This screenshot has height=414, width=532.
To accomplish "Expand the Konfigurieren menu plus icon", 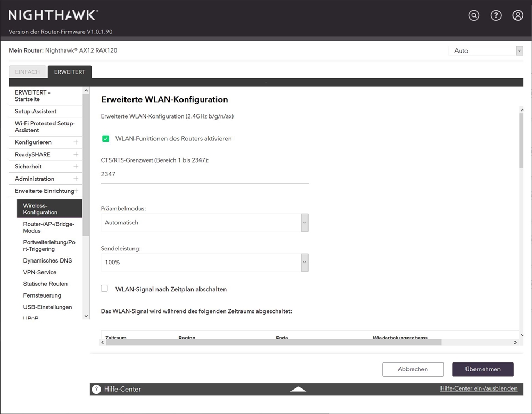I will [x=76, y=142].
